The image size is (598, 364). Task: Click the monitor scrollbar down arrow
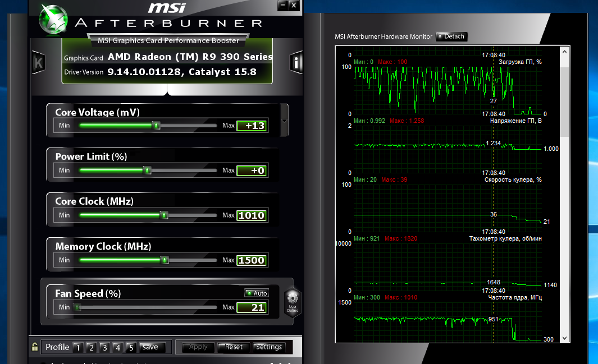(564, 338)
